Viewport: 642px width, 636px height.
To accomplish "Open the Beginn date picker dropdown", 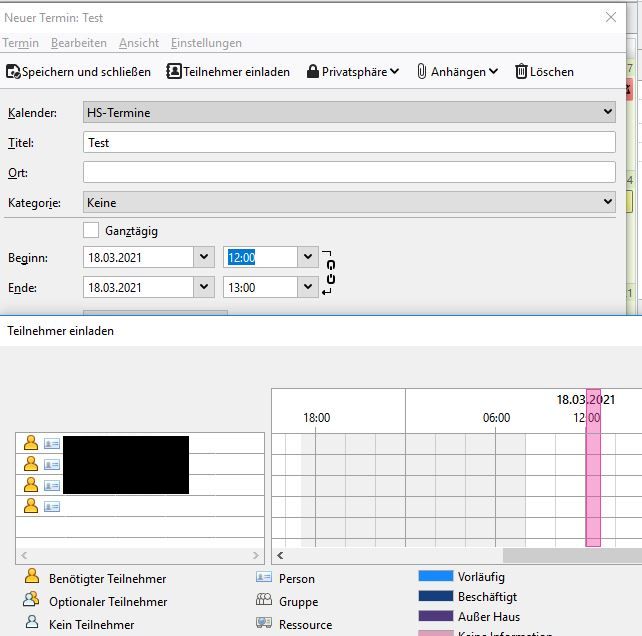I will (x=204, y=257).
